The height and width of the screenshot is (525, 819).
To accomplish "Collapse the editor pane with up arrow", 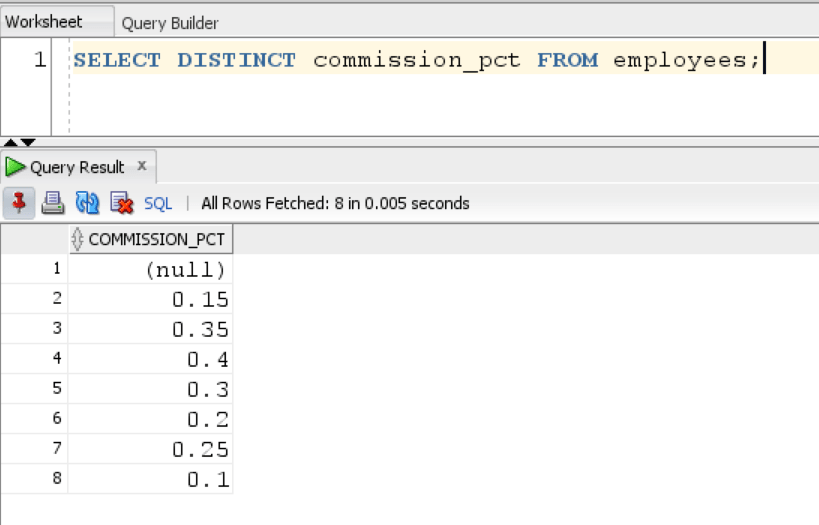I will tap(10, 143).
